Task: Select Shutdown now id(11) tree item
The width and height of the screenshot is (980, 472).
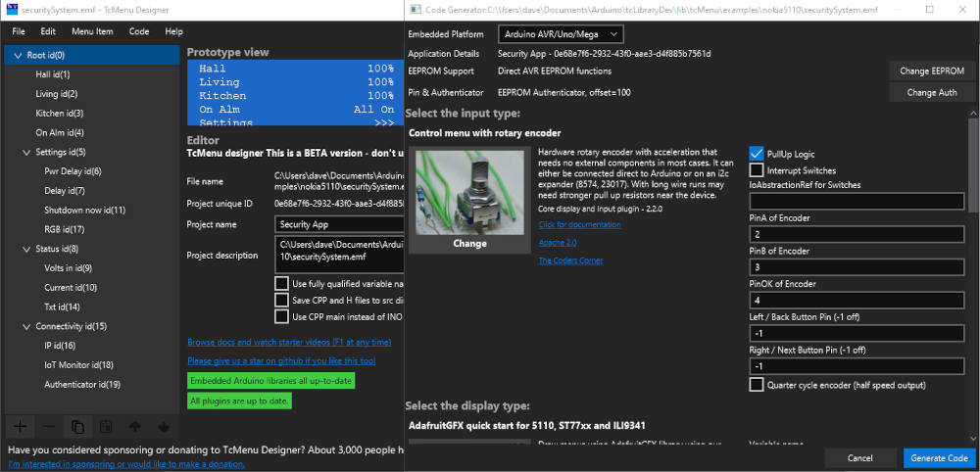Action: click(85, 211)
